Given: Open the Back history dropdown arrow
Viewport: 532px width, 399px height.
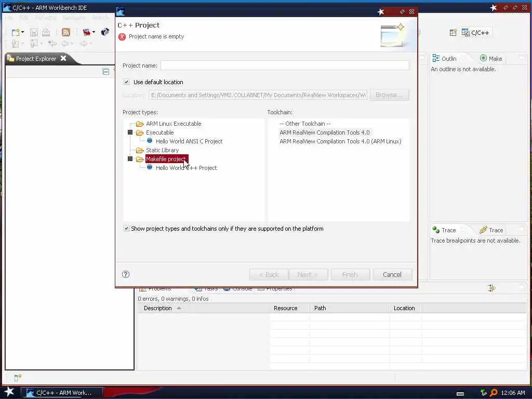Looking at the screenshot, I should click(x=72, y=44).
